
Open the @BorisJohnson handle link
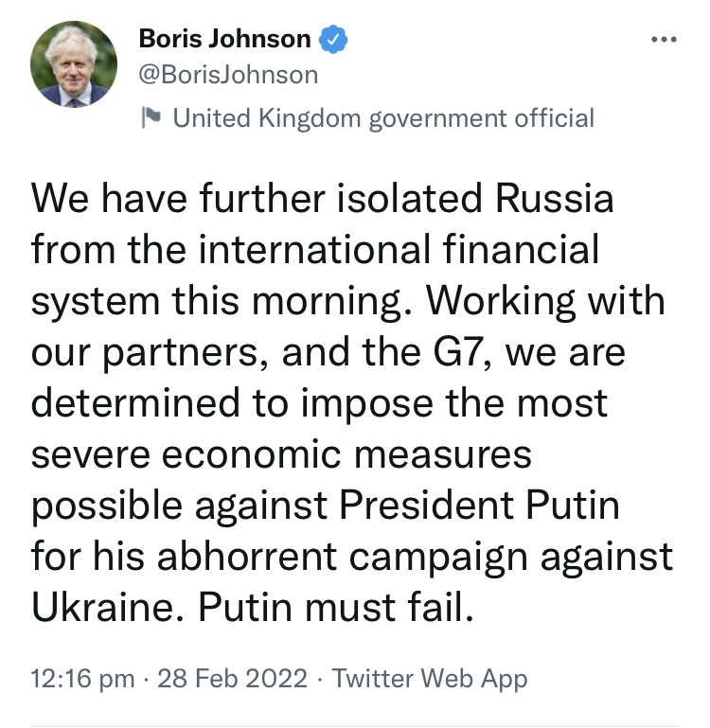point(228,75)
